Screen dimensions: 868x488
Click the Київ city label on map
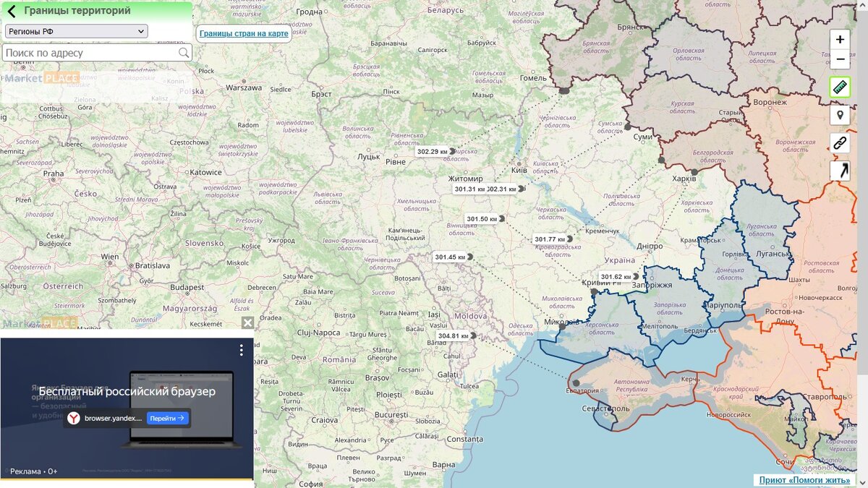tap(519, 170)
